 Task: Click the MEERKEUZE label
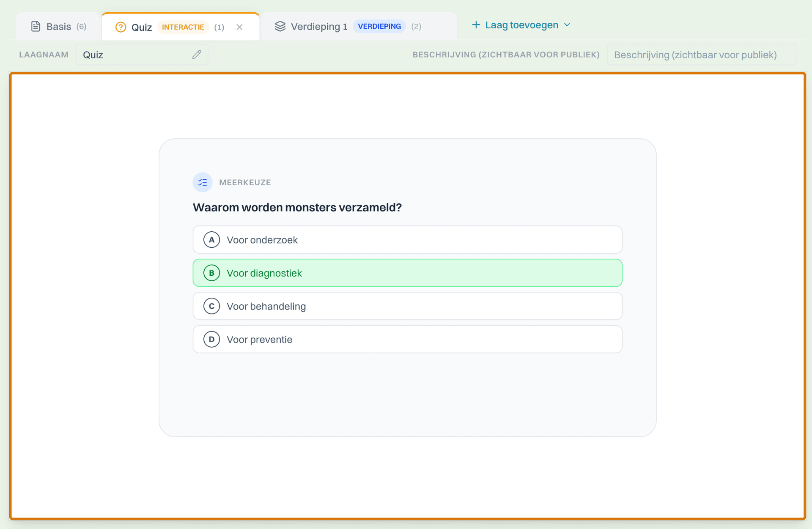245,182
